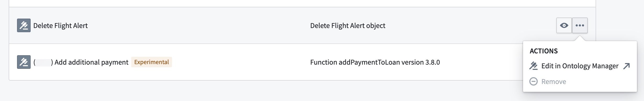Select the Add additional payment name text
Screen dimensions: 644x101
click(91, 62)
